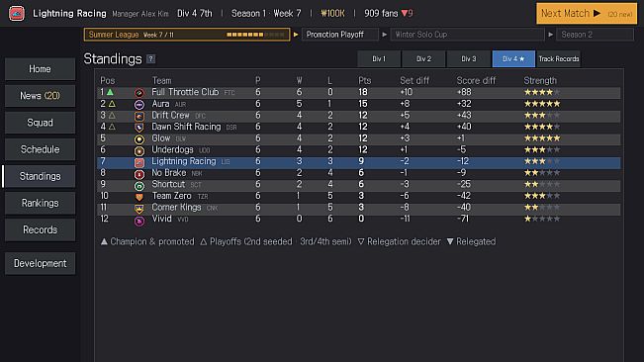Click Team Zero emblem

(139, 197)
